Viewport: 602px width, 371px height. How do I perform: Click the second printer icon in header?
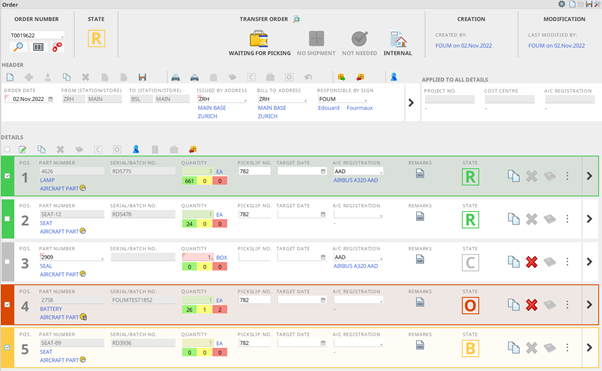(x=195, y=77)
